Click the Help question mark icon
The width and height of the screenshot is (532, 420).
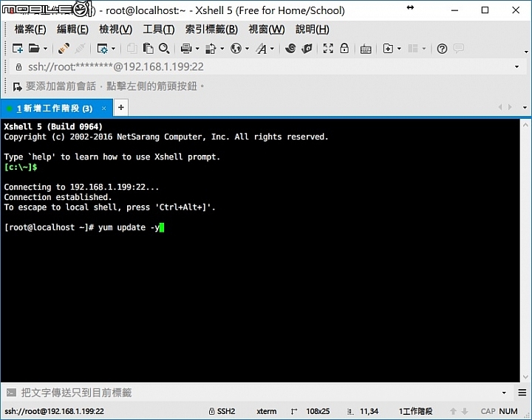pyautogui.click(x=442, y=49)
